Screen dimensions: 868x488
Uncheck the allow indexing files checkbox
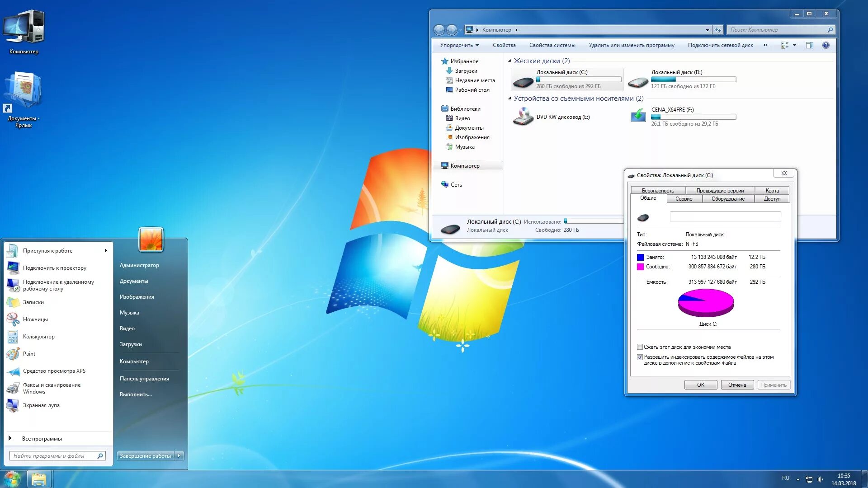coord(640,357)
